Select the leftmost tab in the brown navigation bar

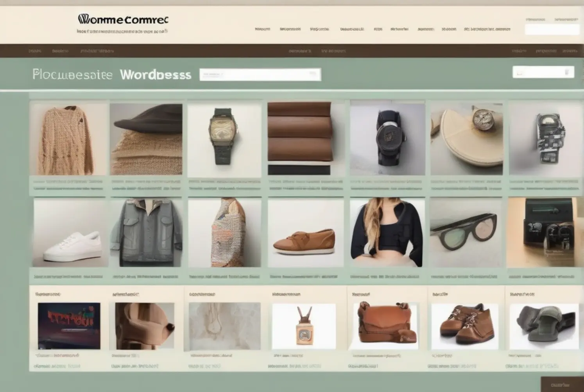(34, 51)
